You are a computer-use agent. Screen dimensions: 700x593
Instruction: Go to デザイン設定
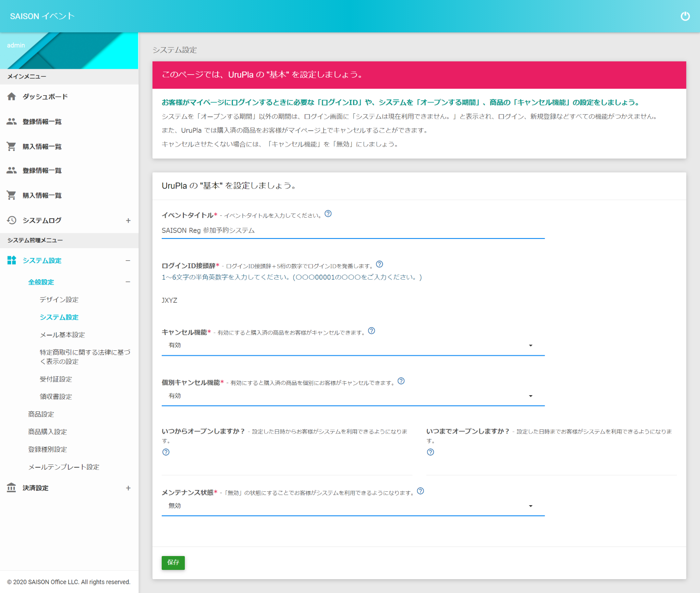[59, 300]
